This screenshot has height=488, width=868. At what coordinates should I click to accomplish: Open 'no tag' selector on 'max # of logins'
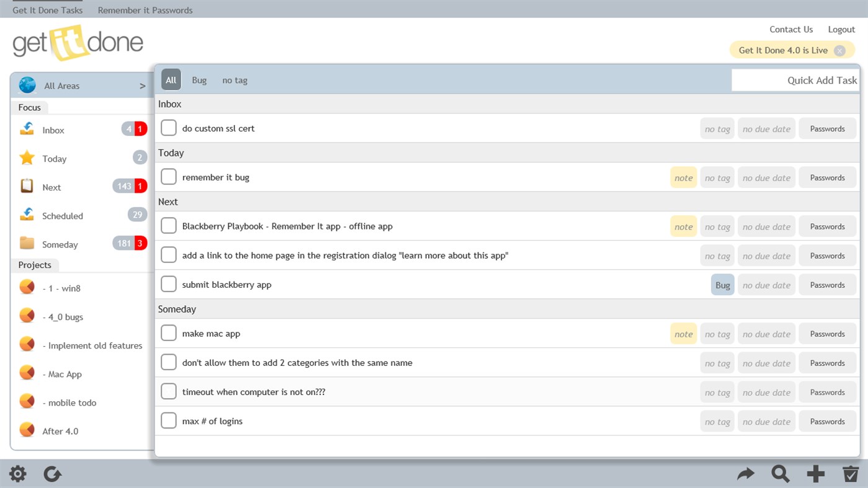pyautogui.click(x=717, y=420)
